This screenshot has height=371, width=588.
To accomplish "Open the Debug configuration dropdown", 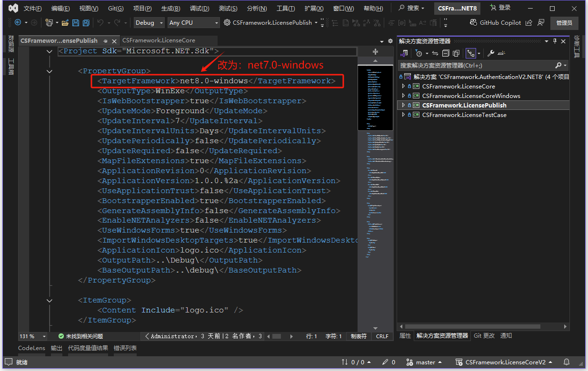I will [149, 22].
